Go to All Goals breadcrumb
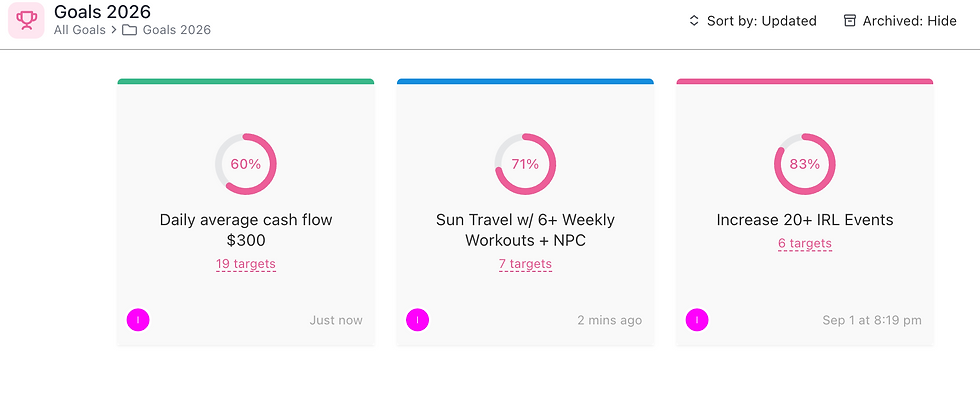 80,30
